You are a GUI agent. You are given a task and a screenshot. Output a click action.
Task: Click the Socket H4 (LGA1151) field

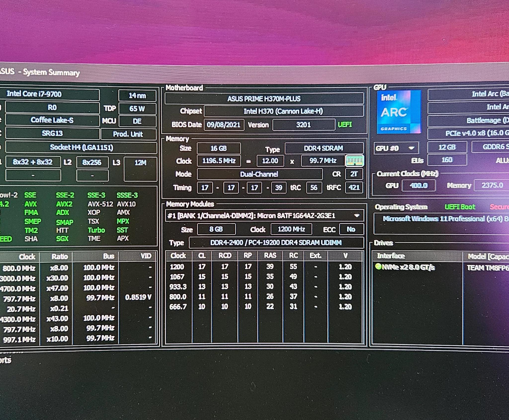81,147
